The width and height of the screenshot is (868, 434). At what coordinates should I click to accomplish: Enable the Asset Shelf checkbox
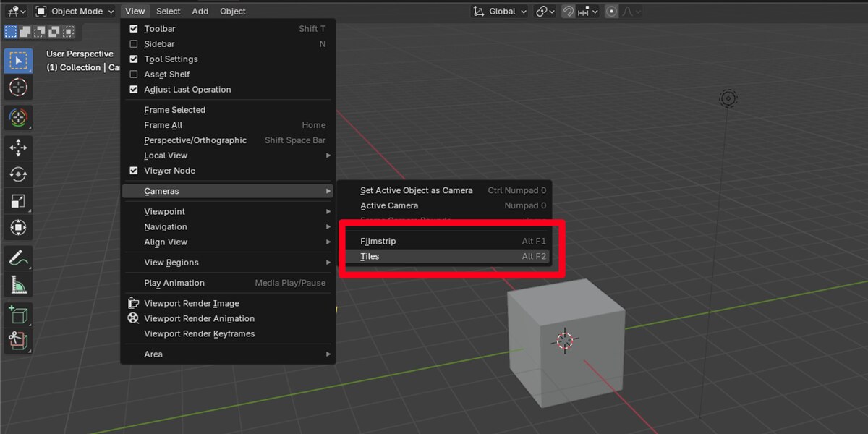click(133, 75)
